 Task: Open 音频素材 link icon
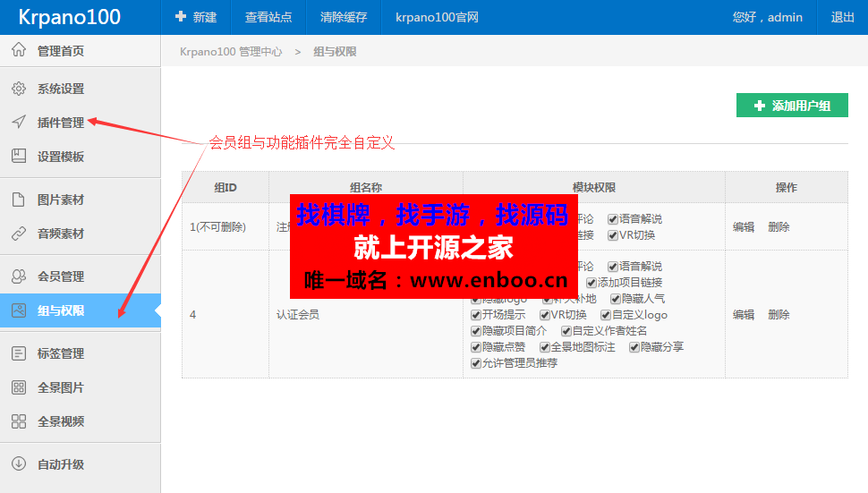[19, 234]
